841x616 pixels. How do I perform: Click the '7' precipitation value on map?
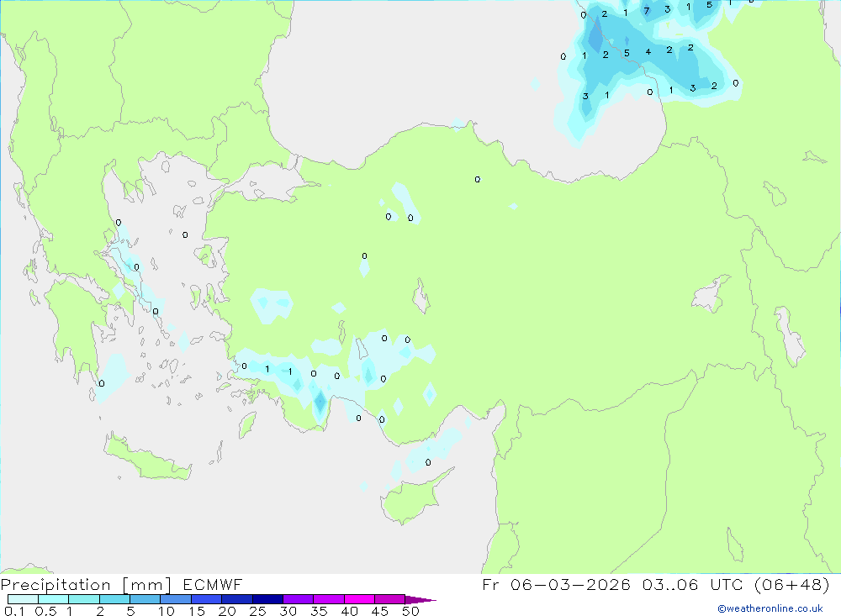647,11
